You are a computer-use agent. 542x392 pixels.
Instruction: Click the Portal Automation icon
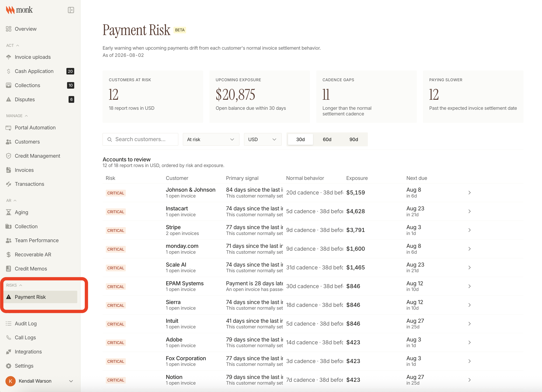9,128
